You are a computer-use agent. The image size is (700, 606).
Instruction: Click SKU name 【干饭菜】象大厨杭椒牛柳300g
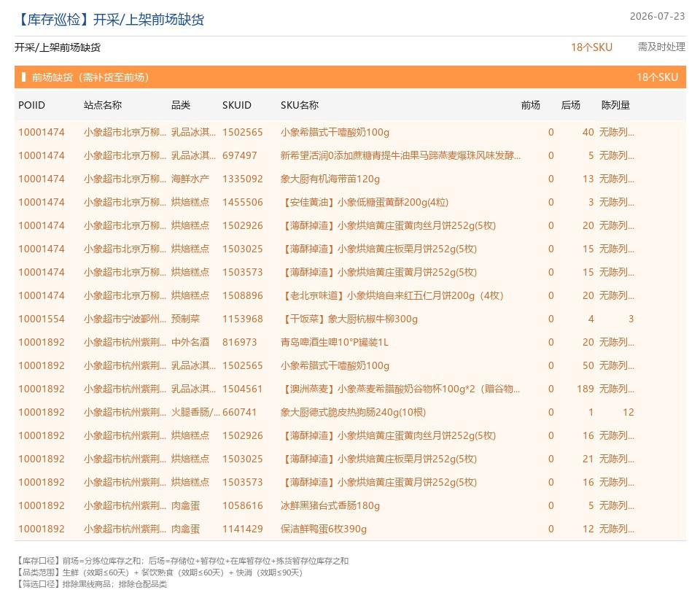click(349, 319)
